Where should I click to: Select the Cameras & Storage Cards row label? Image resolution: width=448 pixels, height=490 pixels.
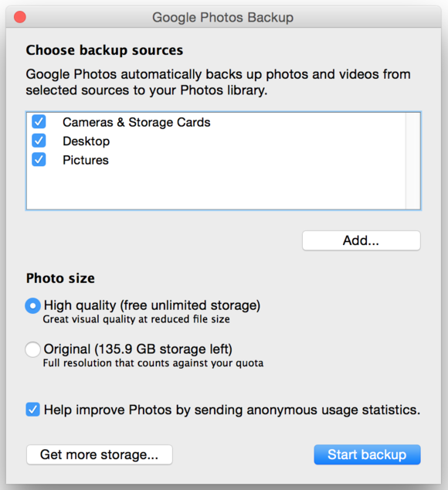pyautogui.click(x=137, y=122)
